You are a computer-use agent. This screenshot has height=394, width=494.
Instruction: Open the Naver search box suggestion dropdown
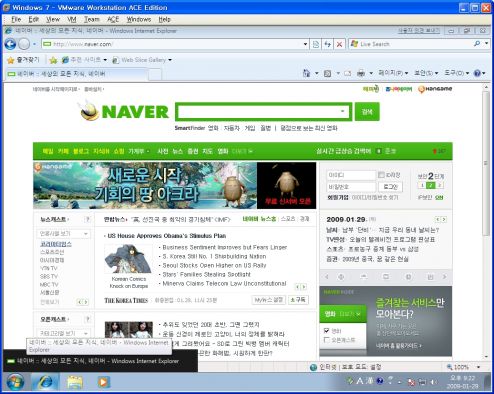point(342,111)
